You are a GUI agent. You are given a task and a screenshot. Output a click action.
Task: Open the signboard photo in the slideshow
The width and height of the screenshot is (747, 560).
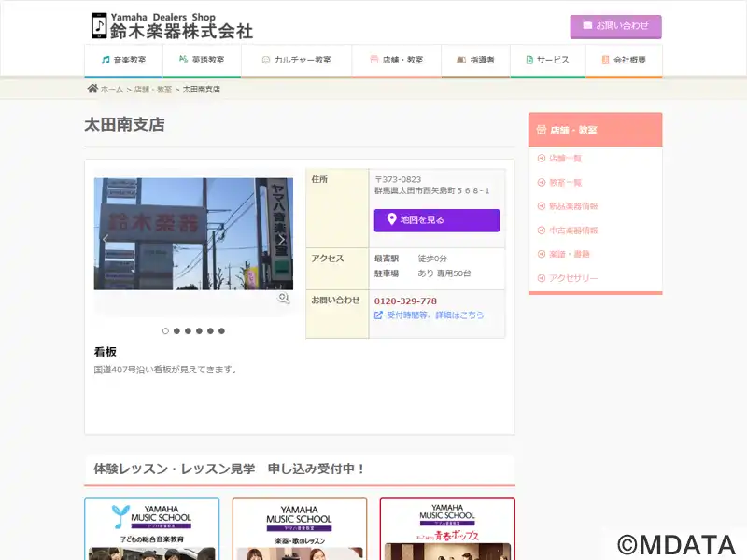click(193, 234)
